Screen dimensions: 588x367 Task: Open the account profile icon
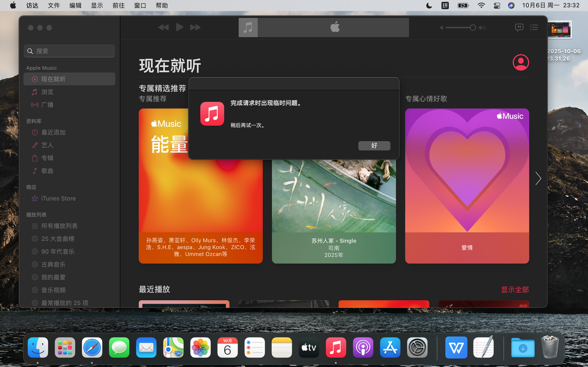[521, 62]
